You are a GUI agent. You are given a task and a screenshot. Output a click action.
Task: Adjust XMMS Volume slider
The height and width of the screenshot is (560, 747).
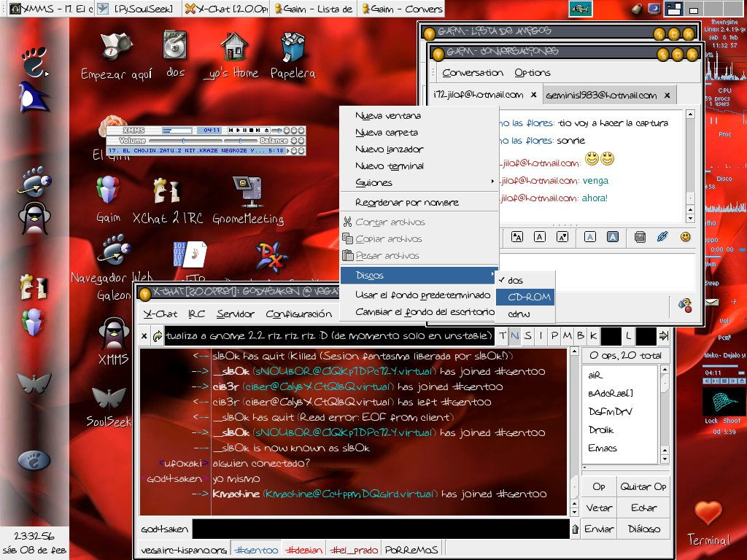pyautogui.click(x=185, y=141)
